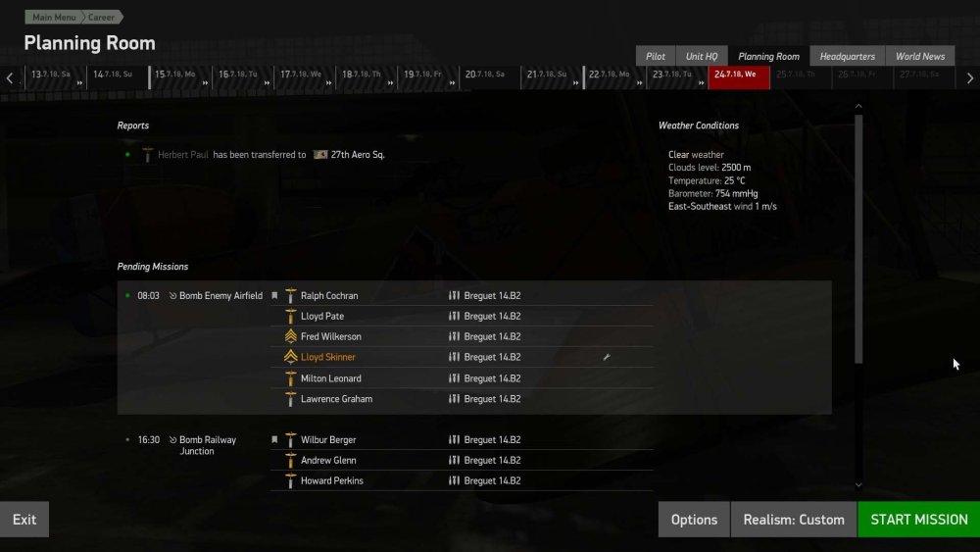The height and width of the screenshot is (552, 980).
Task: Click Fred Wilkerson's sergeant rank icon
Action: [x=291, y=336]
